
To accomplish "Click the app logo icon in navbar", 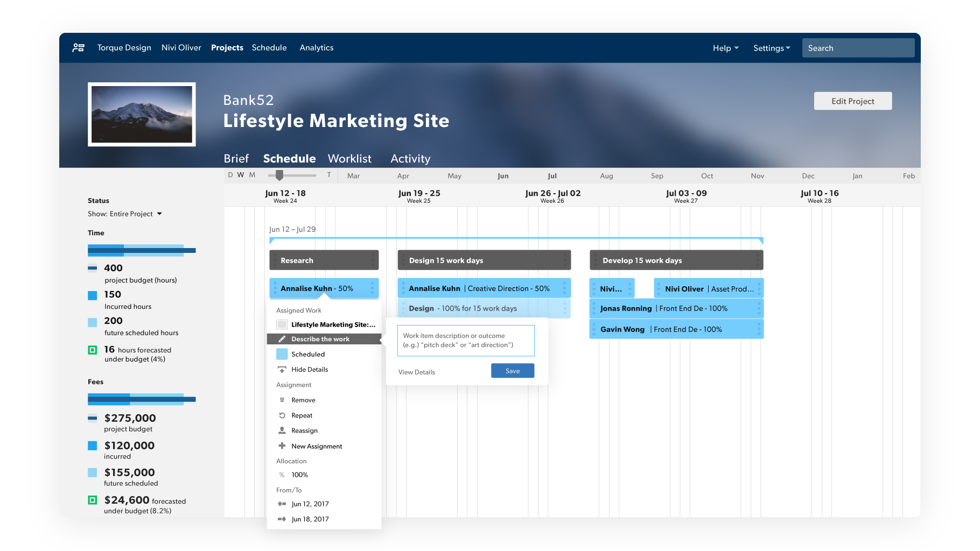I will click(x=79, y=48).
